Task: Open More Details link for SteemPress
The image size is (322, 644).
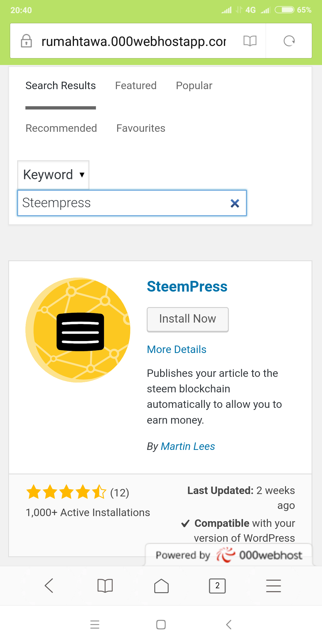Action: 177,349
